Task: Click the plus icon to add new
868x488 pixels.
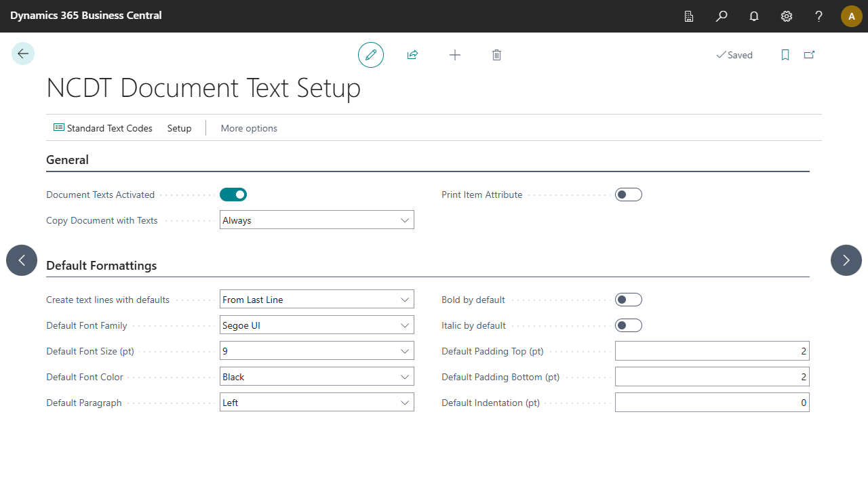Action: [455, 55]
